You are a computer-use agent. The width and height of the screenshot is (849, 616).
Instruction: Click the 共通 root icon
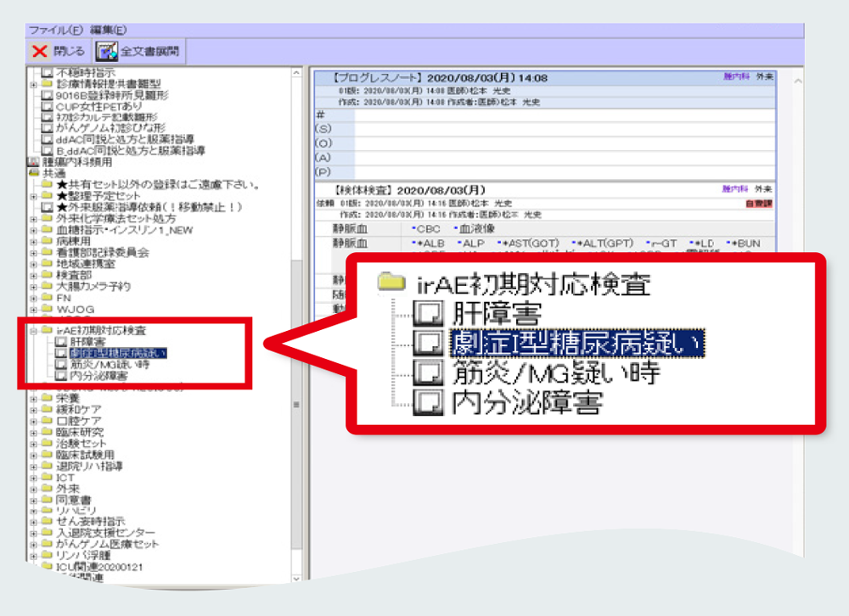[x=34, y=173]
